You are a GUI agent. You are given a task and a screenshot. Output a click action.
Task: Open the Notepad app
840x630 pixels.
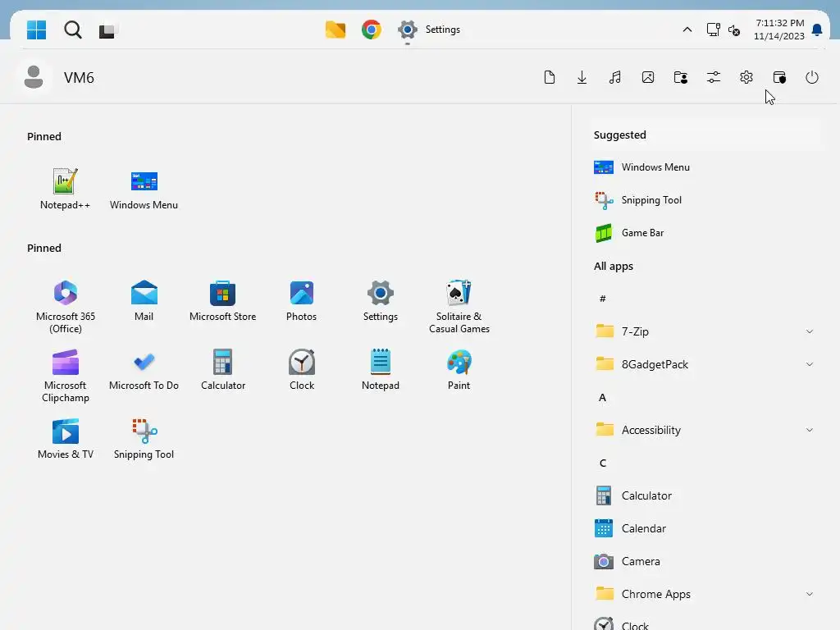[381, 370]
